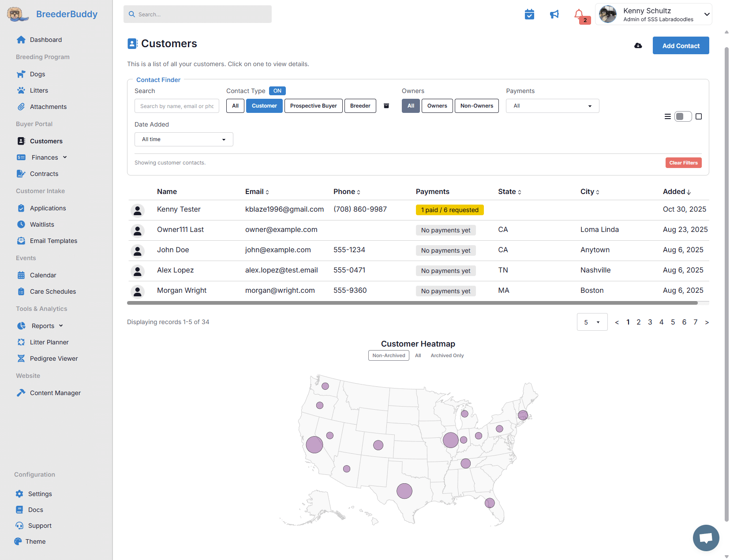Select the card view square icon
Viewport: 730px width, 560px height.
(x=699, y=116)
